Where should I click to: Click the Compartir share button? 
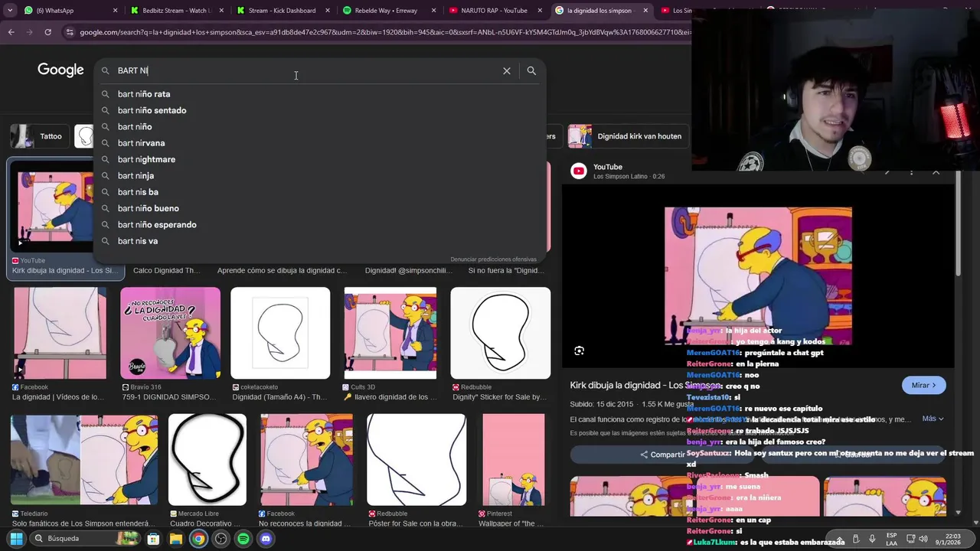[x=663, y=455]
